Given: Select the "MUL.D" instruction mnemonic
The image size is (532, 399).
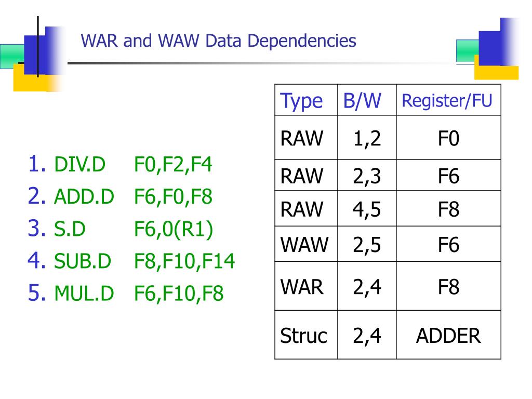Looking at the screenshot, I should click(x=84, y=293).
